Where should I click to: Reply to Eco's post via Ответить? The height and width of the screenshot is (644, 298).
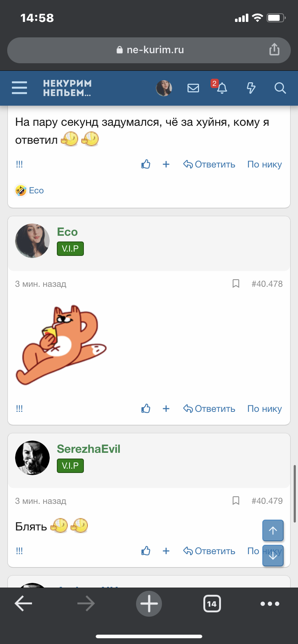(209, 409)
